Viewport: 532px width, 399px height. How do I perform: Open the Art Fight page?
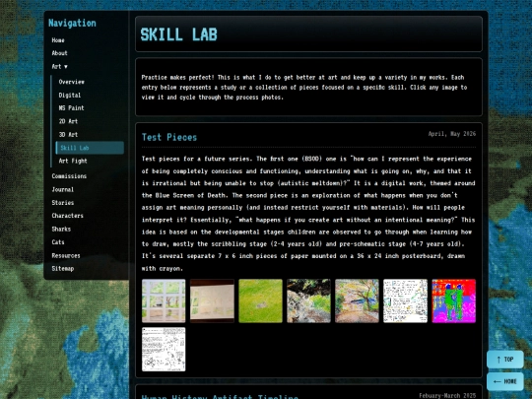point(73,161)
